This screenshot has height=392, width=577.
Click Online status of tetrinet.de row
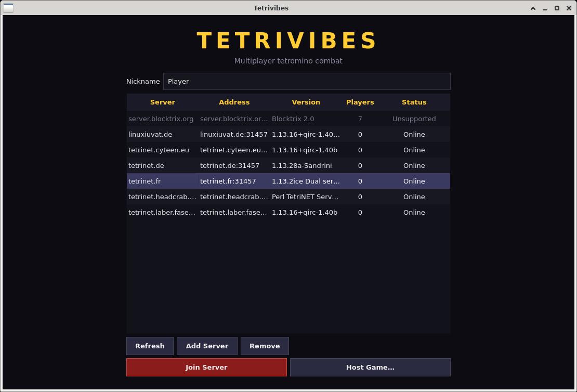point(414,166)
